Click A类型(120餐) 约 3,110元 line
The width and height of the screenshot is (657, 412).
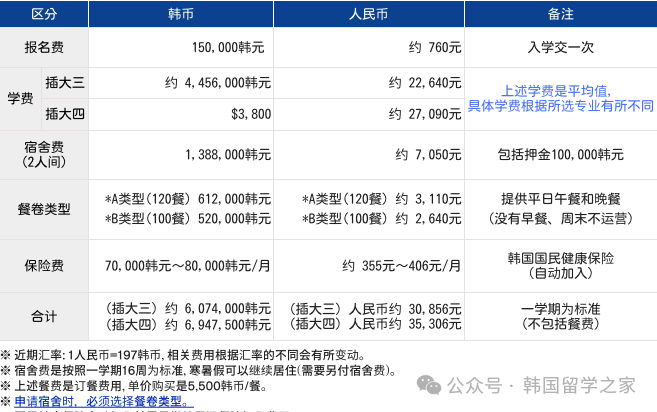(x=382, y=199)
